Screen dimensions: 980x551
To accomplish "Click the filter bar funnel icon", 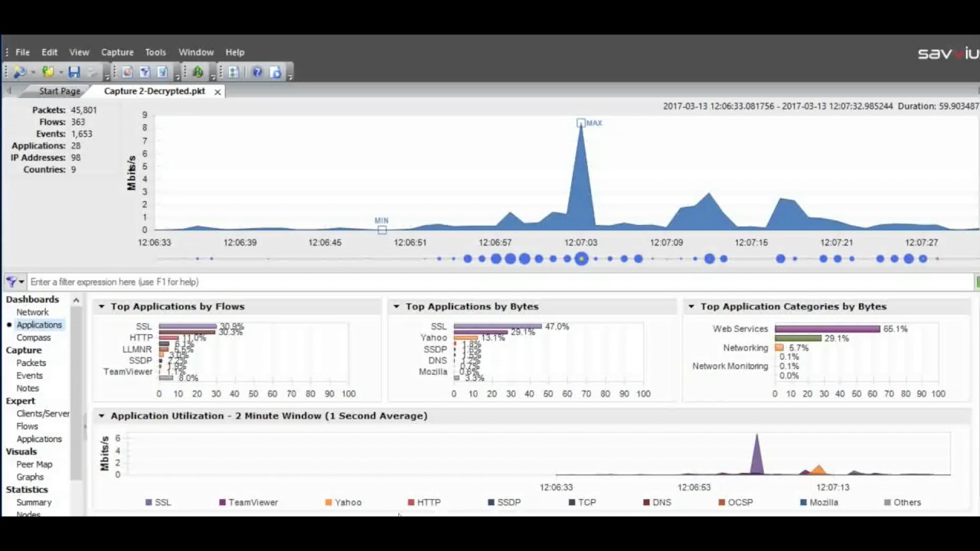I will coord(11,282).
